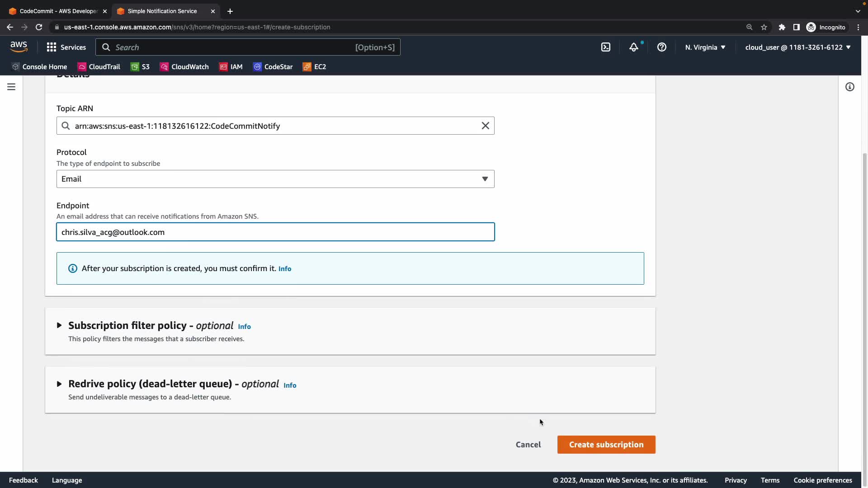Screen dimensions: 868x488
Task: Open the AWS CloudShell icon
Action: [606, 47]
